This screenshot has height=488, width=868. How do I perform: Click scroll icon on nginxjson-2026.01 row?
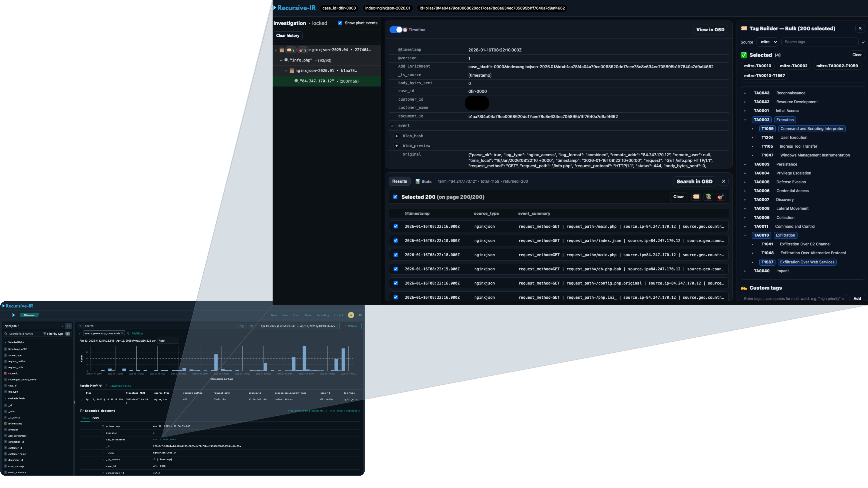coord(292,71)
